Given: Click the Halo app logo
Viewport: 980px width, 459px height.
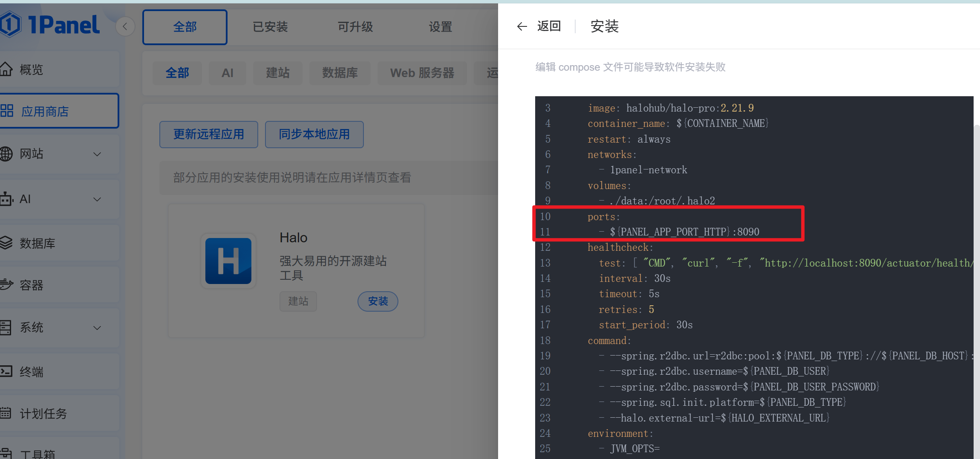Looking at the screenshot, I should coord(228,261).
